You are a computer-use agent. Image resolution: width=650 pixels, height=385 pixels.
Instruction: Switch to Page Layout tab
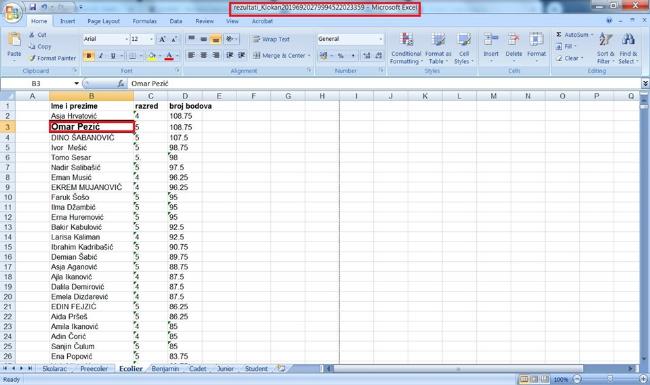coord(104,21)
